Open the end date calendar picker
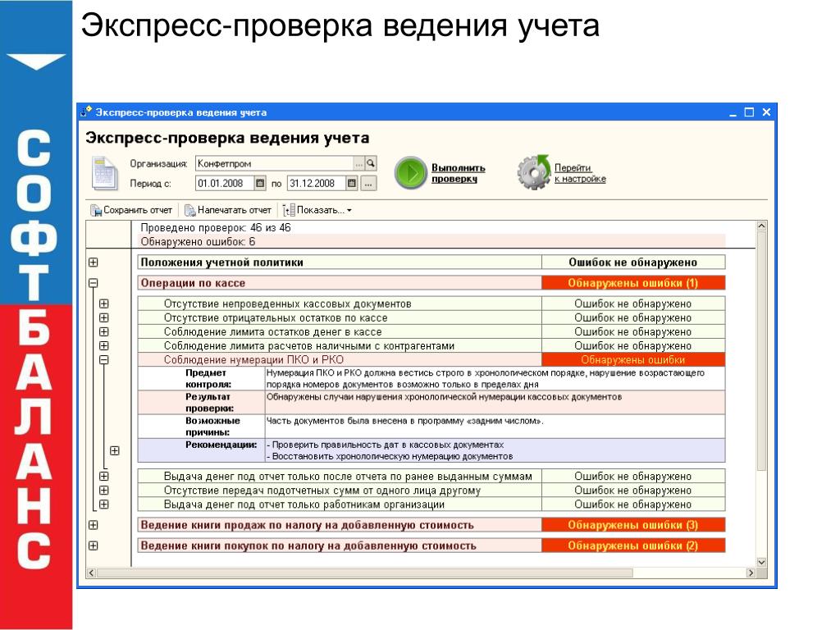The width and height of the screenshot is (840, 630). pos(352,183)
